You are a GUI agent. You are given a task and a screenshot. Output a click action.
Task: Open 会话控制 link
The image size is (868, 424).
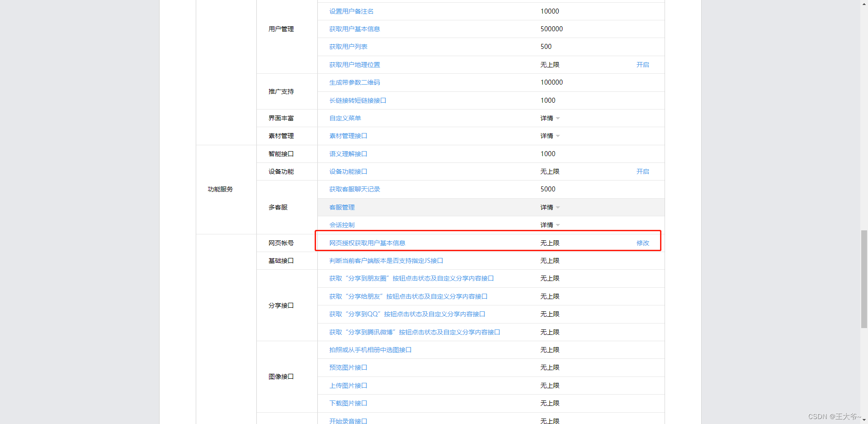click(x=342, y=225)
